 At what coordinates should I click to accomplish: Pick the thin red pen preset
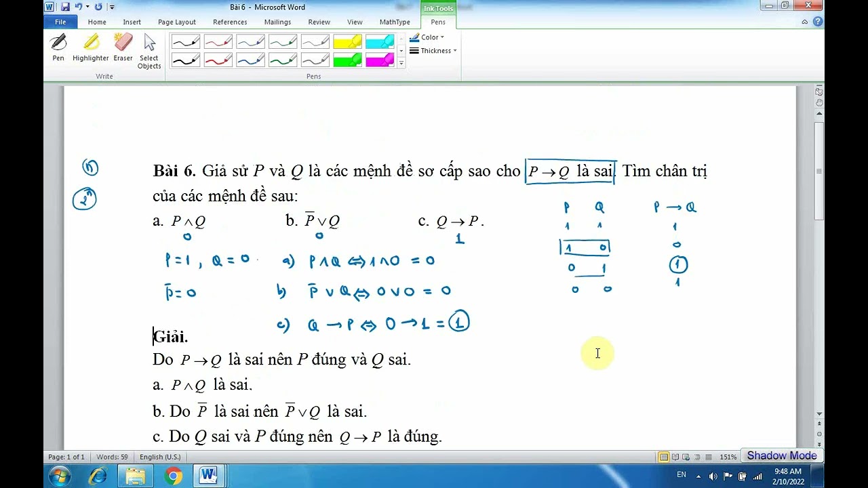(218, 42)
